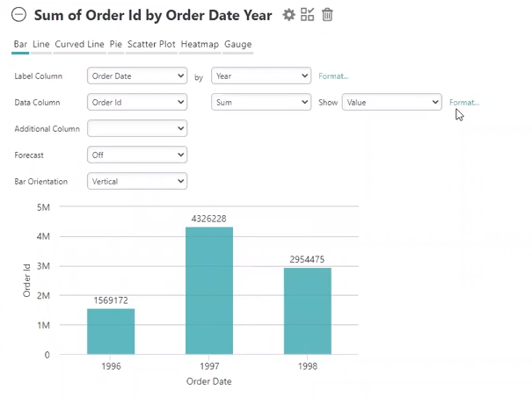Open the Label Column Order Date dropdown
This screenshot has height=397, width=532.
[x=137, y=76]
